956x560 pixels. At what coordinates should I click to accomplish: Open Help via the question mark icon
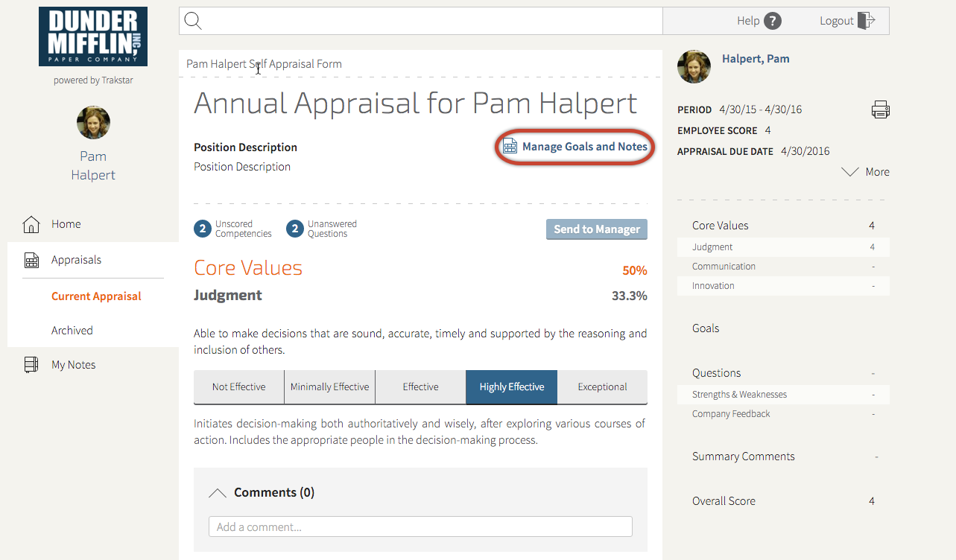pos(773,21)
